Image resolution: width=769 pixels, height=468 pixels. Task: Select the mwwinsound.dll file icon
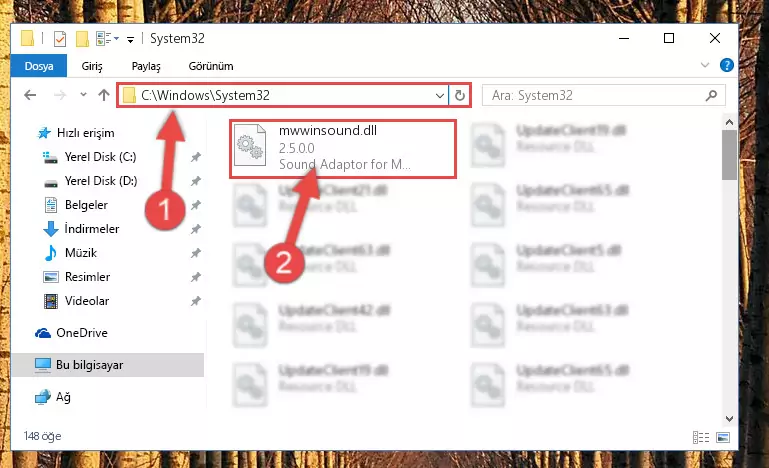click(x=250, y=146)
